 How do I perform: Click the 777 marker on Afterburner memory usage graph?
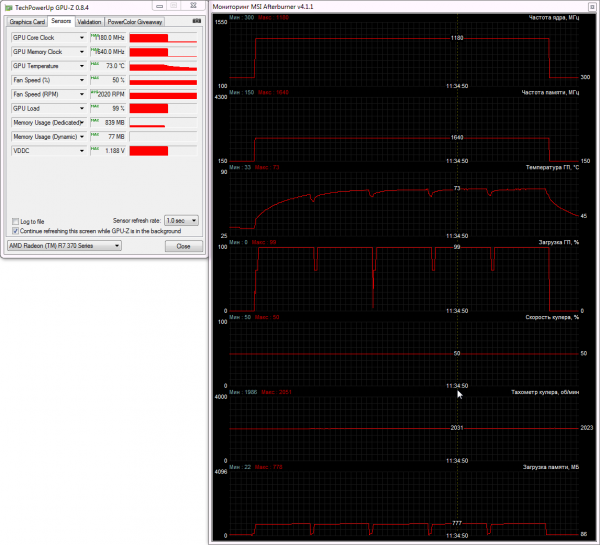[x=457, y=523]
